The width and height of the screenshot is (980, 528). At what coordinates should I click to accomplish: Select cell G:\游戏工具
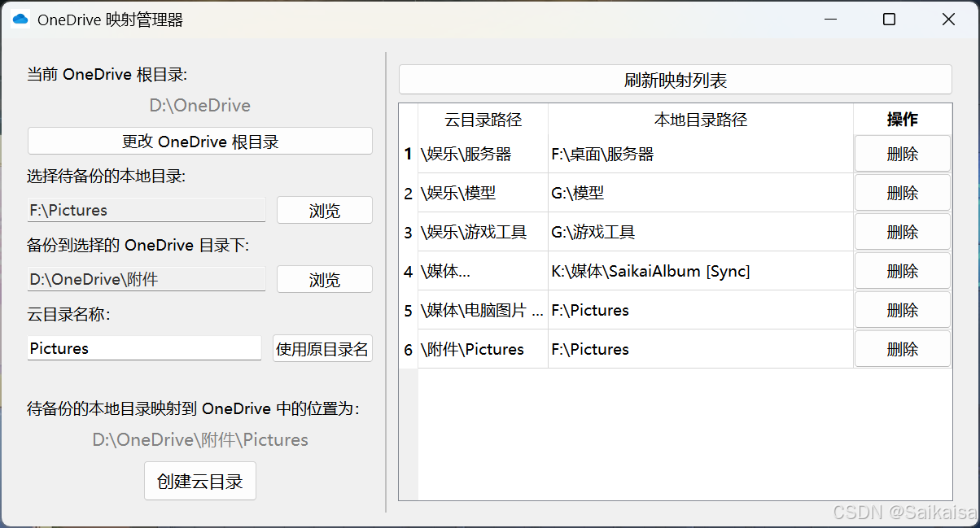tap(701, 232)
